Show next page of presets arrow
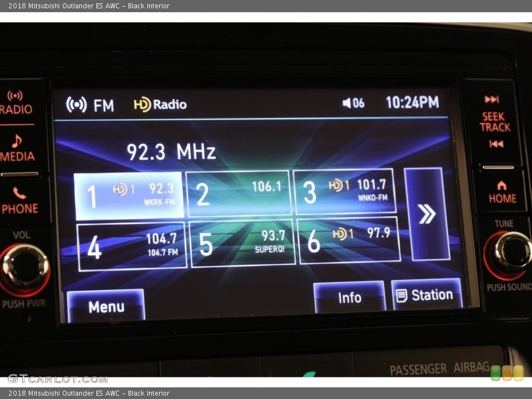The width and height of the screenshot is (532, 399). click(427, 214)
